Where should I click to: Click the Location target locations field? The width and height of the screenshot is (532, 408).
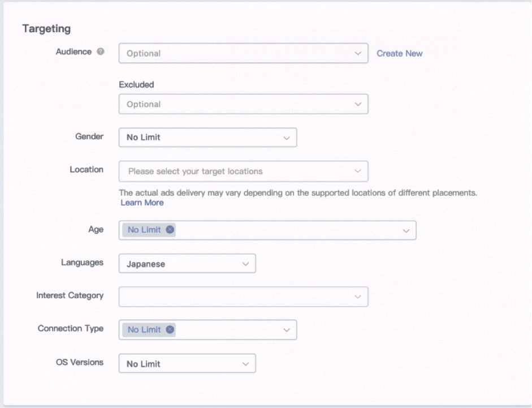click(237, 171)
